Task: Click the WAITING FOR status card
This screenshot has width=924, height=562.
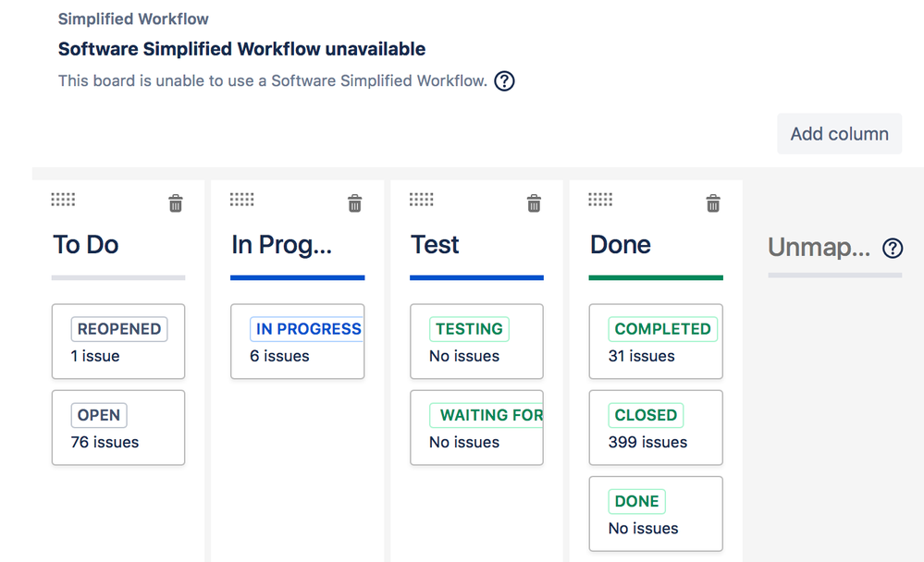Action: click(x=476, y=427)
